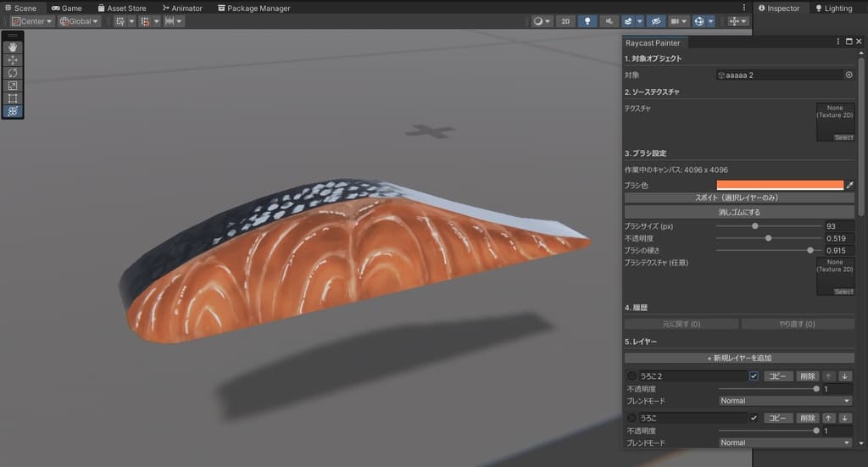The height and width of the screenshot is (467, 868).
Task: Select the source texture slot under テクスチャ
Action: click(x=835, y=122)
